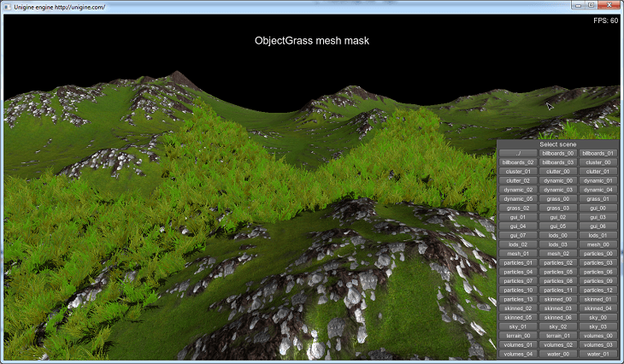Select the water_00 scene
624x364 pixels.
(x=558, y=354)
